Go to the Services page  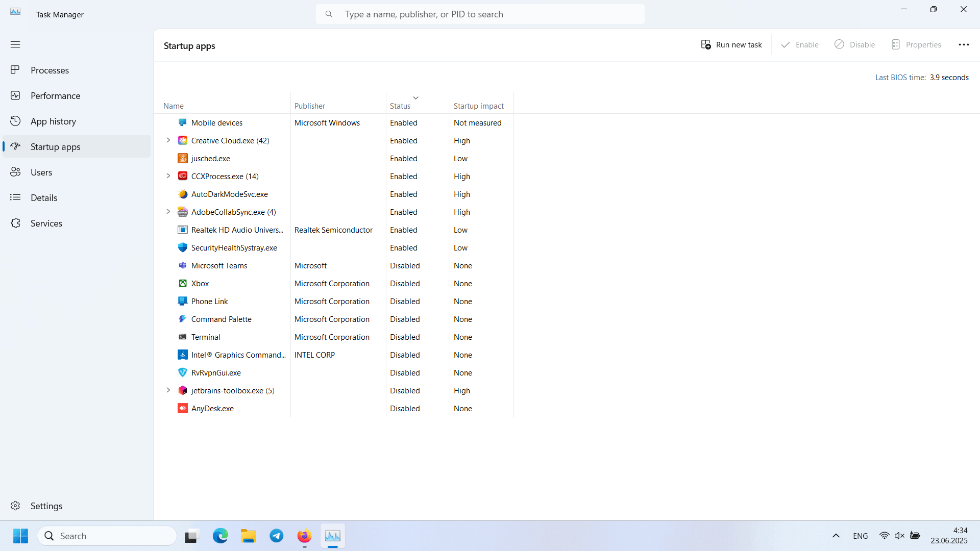(46, 223)
